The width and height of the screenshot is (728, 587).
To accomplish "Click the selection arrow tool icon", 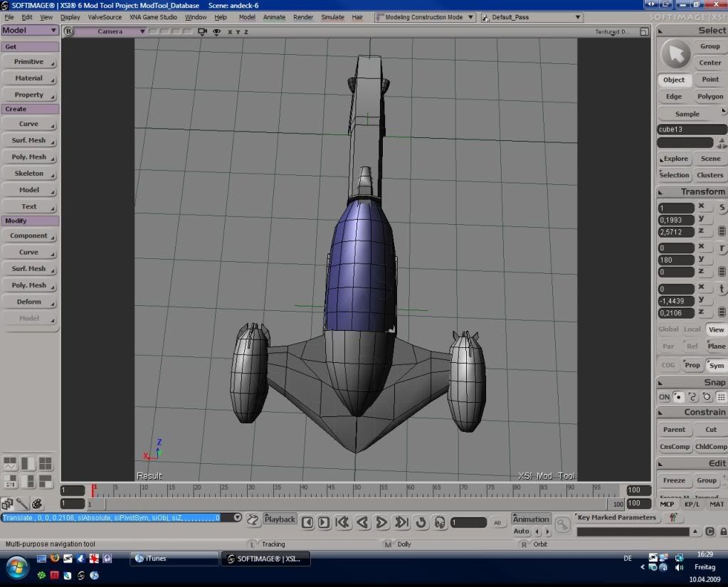I will pyautogui.click(x=675, y=54).
